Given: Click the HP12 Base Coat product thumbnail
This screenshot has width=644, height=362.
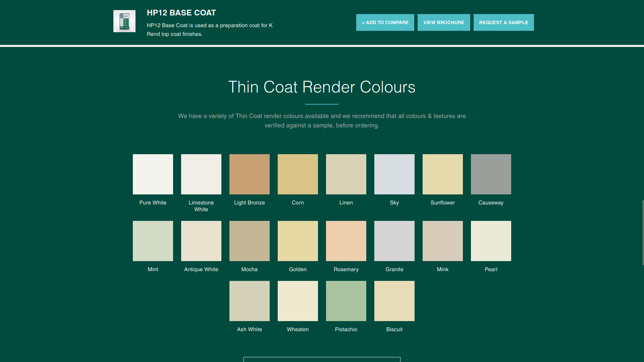Looking at the screenshot, I should (124, 21).
